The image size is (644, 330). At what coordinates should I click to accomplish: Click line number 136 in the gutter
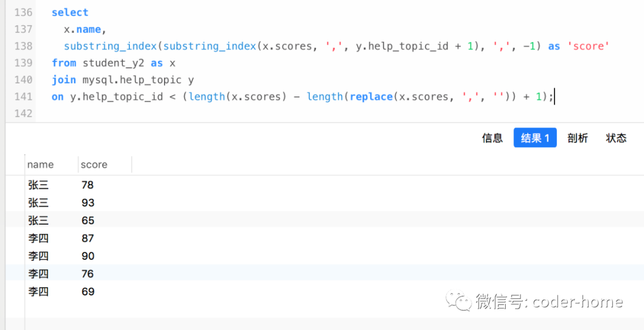point(23,13)
